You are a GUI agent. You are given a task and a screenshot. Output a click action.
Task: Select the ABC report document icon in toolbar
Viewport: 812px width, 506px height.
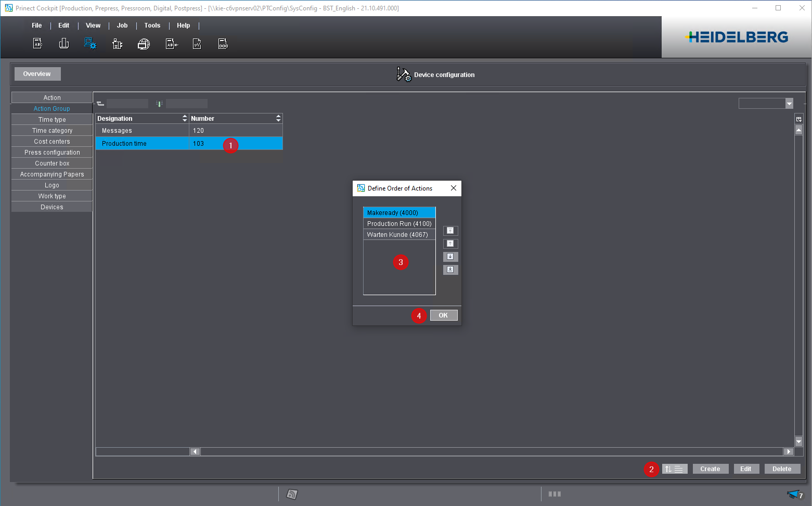pyautogui.click(x=37, y=43)
